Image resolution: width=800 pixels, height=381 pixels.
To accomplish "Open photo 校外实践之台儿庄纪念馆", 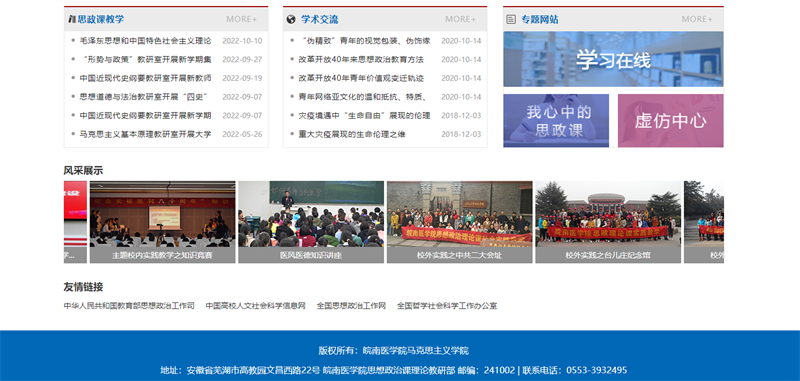I will 608,222.
